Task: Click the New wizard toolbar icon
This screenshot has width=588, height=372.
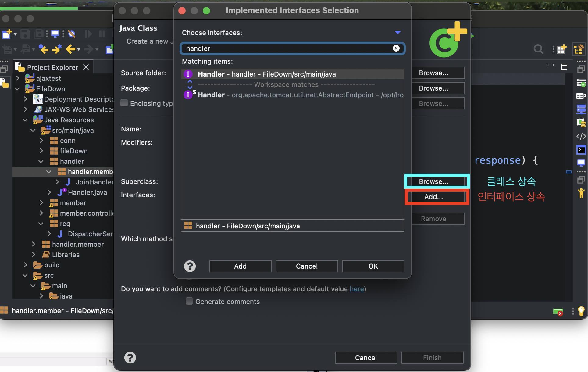Action: [x=6, y=34]
